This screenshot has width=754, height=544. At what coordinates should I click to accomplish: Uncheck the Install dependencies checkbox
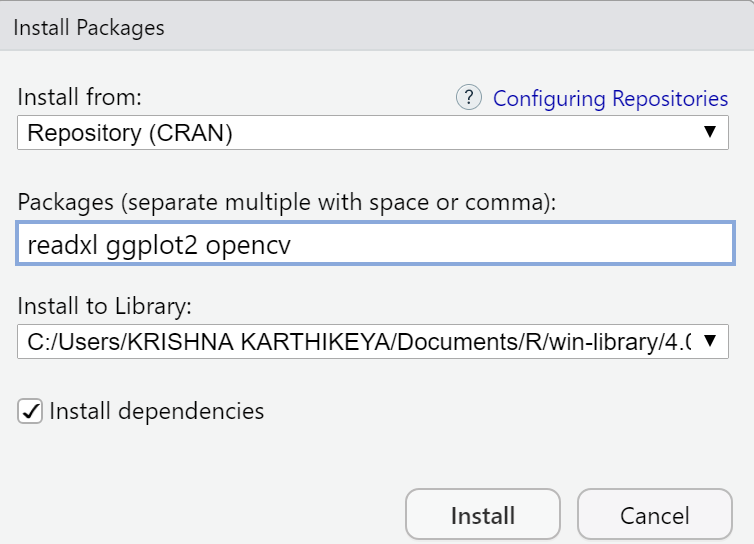(x=31, y=411)
